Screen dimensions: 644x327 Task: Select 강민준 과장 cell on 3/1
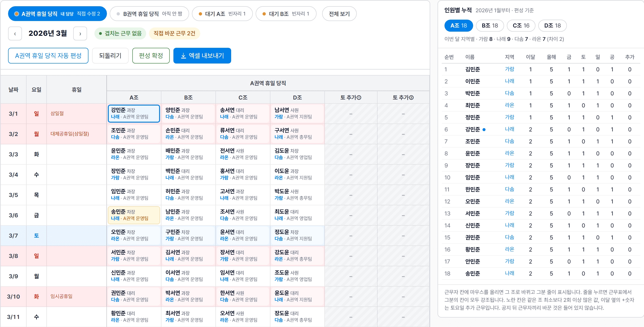click(134, 113)
